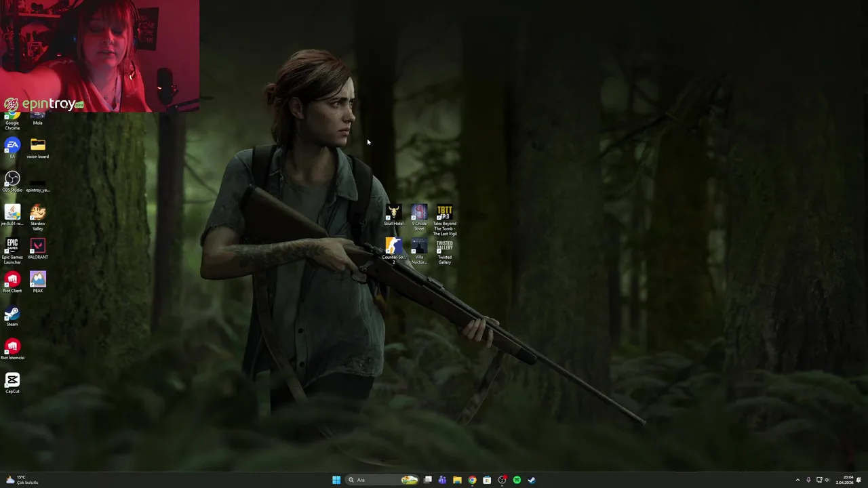
Task: Open the Windows Start menu
Action: (x=336, y=480)
